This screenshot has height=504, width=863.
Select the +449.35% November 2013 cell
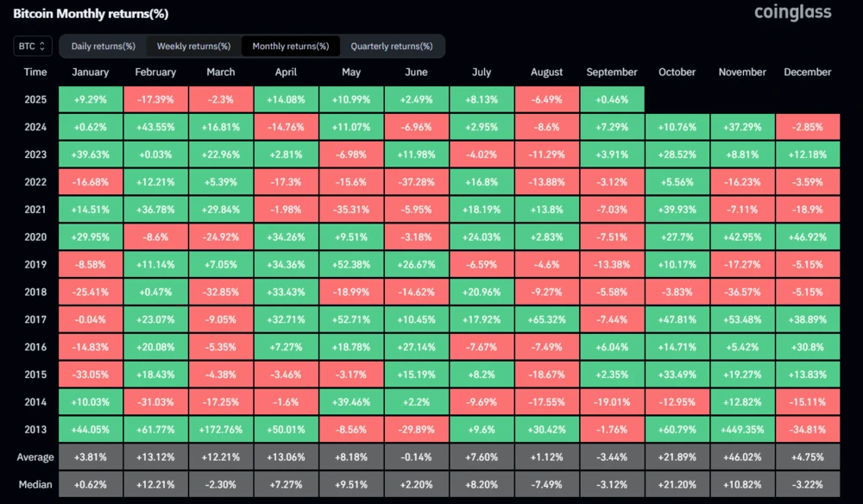[741, 429]
